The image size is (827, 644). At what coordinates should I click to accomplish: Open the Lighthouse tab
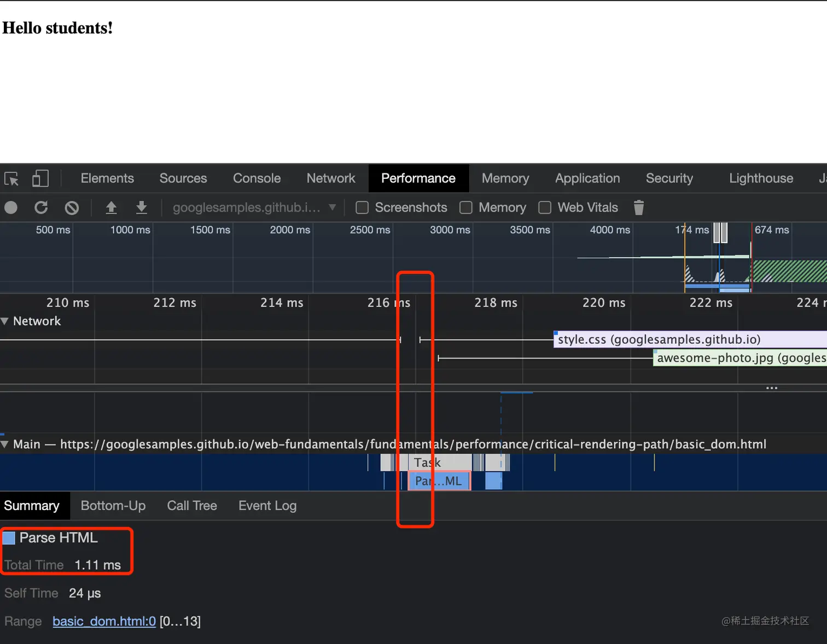coord(761,179)
